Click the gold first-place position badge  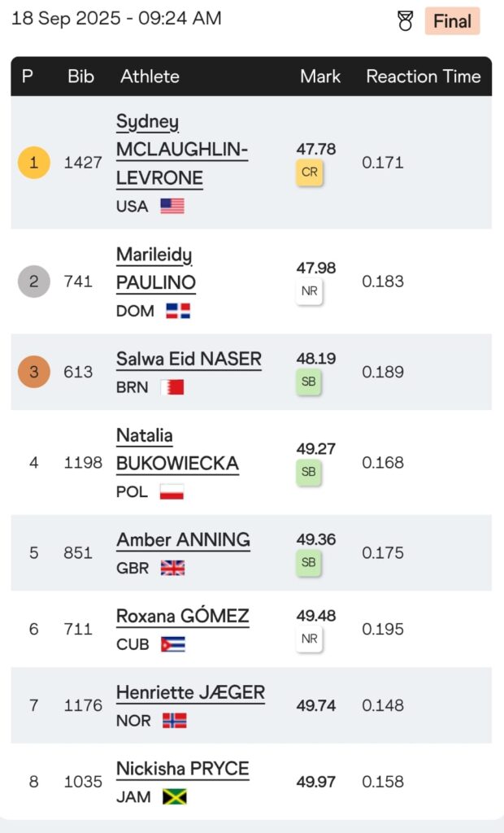(33, 163)
